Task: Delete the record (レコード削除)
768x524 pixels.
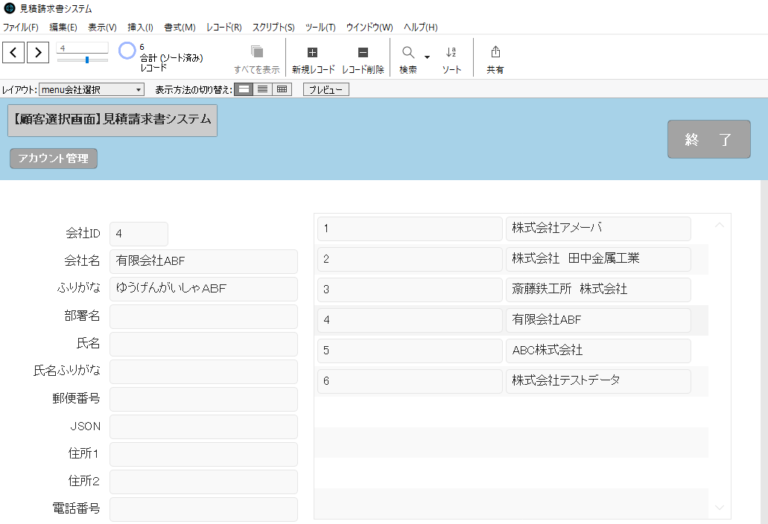Action: tap(363, 59)
